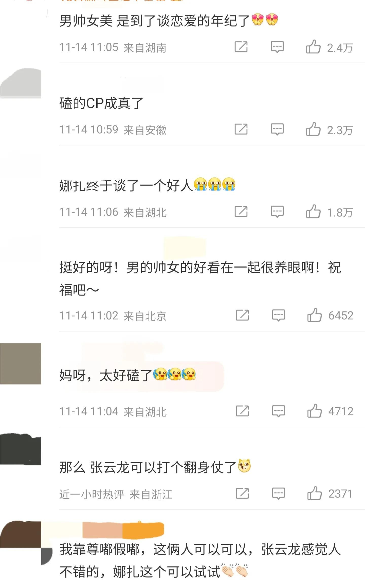Open the 我靠尊嘟假嘟 comment text

200,560
